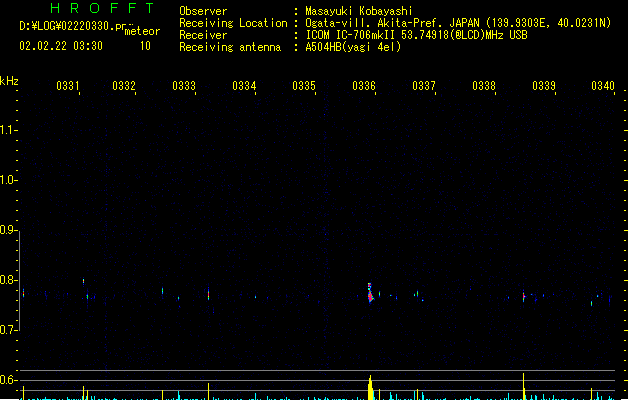Click the 0340 time marker
629x400 pixels.
pos(603,86)
